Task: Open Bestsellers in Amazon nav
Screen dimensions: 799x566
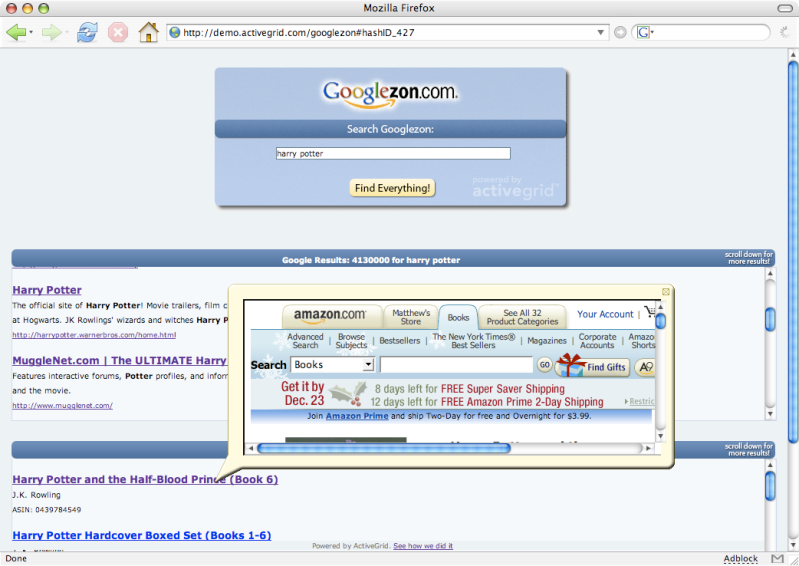Action: [x=400, y=341]
